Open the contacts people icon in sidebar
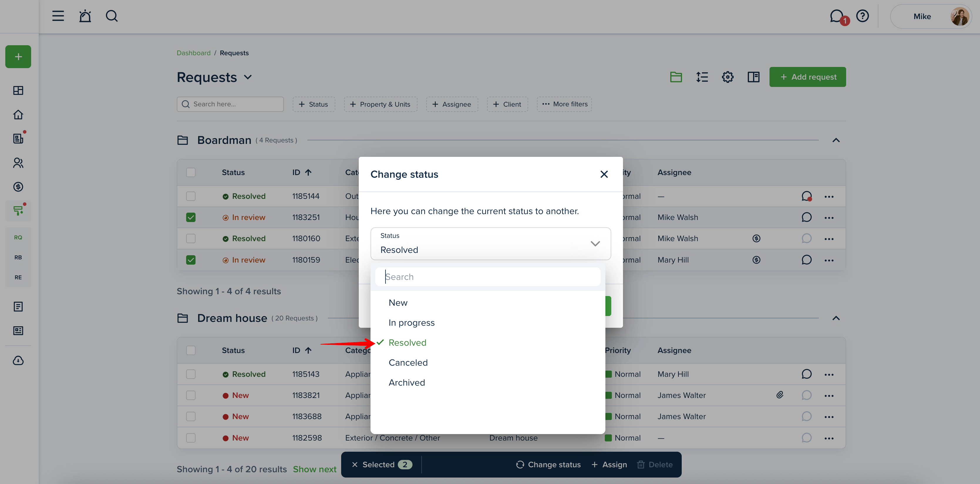Image resolution: width=980 pixels, height=484 pixels. [18, 163]
